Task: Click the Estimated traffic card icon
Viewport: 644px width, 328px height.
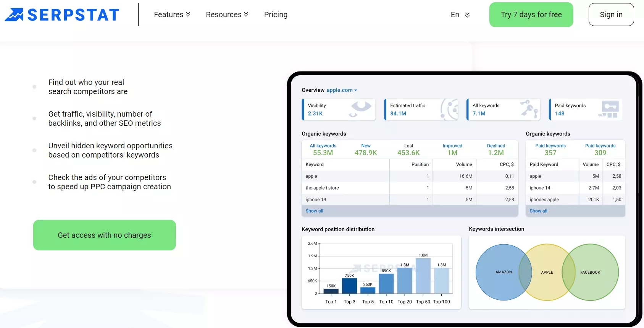Action: point(449,109)
